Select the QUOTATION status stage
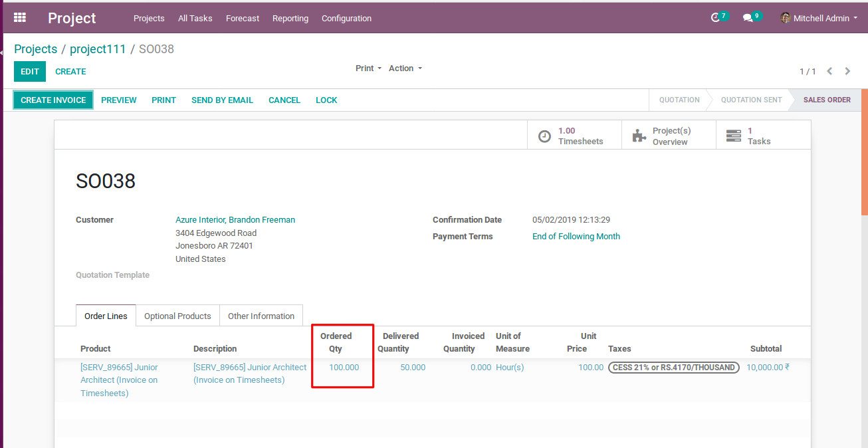Viewport: 868px width, 448px height. coord(679,100)
